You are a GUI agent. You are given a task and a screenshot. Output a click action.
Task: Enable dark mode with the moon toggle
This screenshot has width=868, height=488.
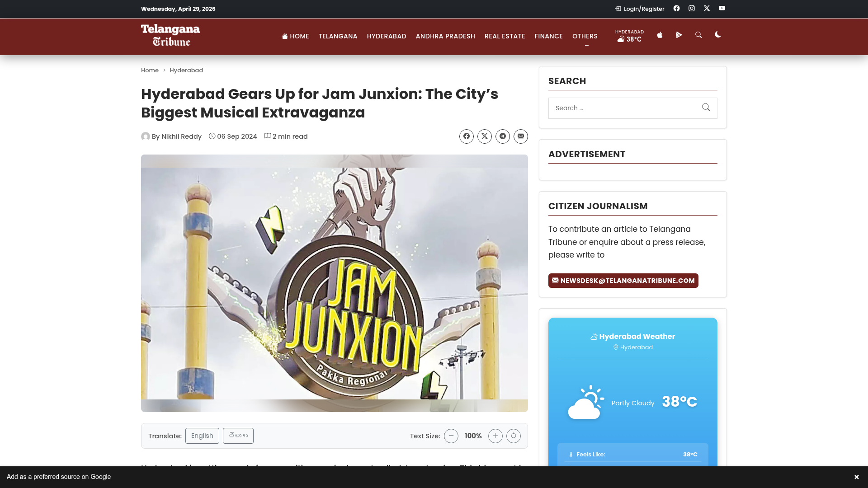click(x=718, y=35)
